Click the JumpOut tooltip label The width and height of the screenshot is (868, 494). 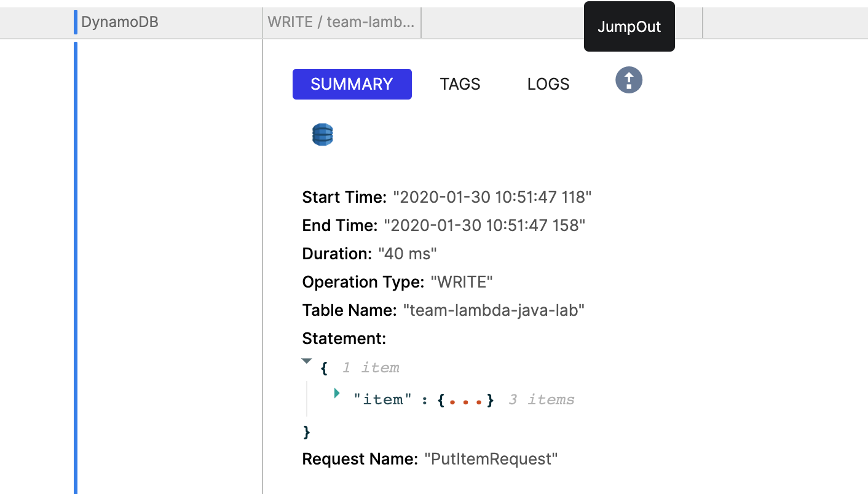point(629,26)
